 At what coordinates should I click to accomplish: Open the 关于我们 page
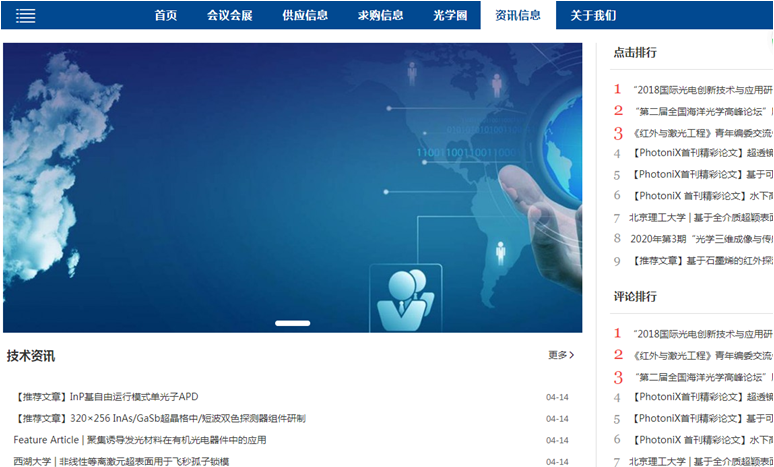[593, 15]
